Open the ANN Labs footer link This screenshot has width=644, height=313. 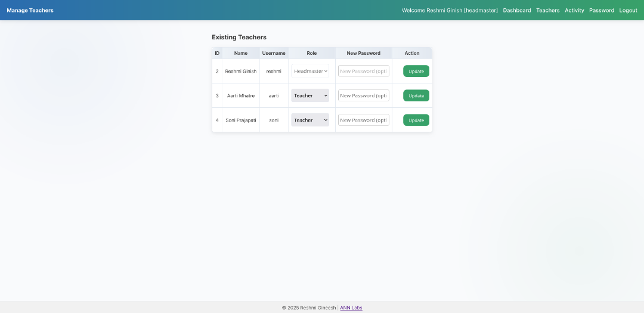(351, 308)
